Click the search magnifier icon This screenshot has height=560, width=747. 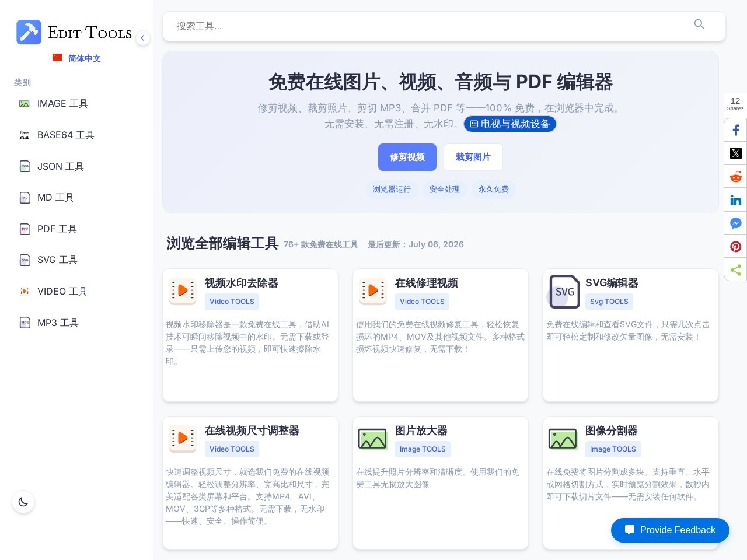[x=699, y=24]
